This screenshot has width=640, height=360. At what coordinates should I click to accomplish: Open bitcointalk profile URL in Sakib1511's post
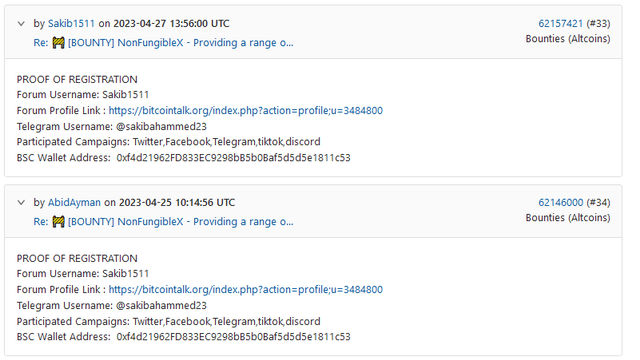pos(246,111)
